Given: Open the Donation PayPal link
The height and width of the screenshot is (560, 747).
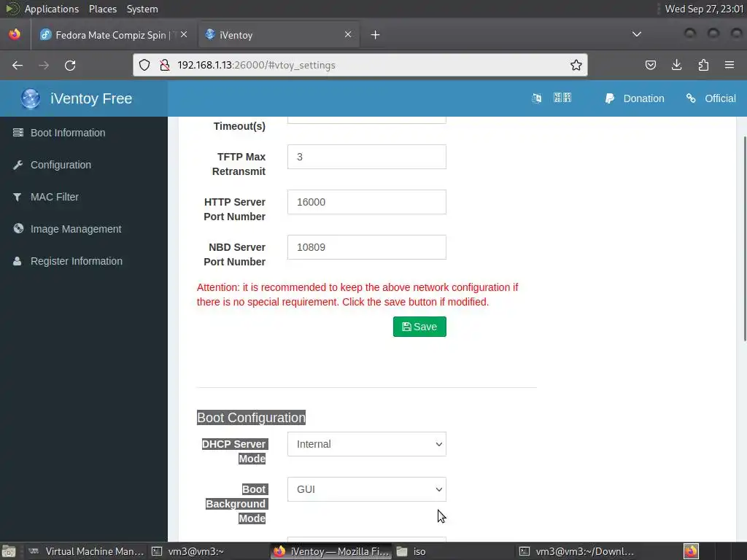Looking at the screenshot, I should coord(634,98).
